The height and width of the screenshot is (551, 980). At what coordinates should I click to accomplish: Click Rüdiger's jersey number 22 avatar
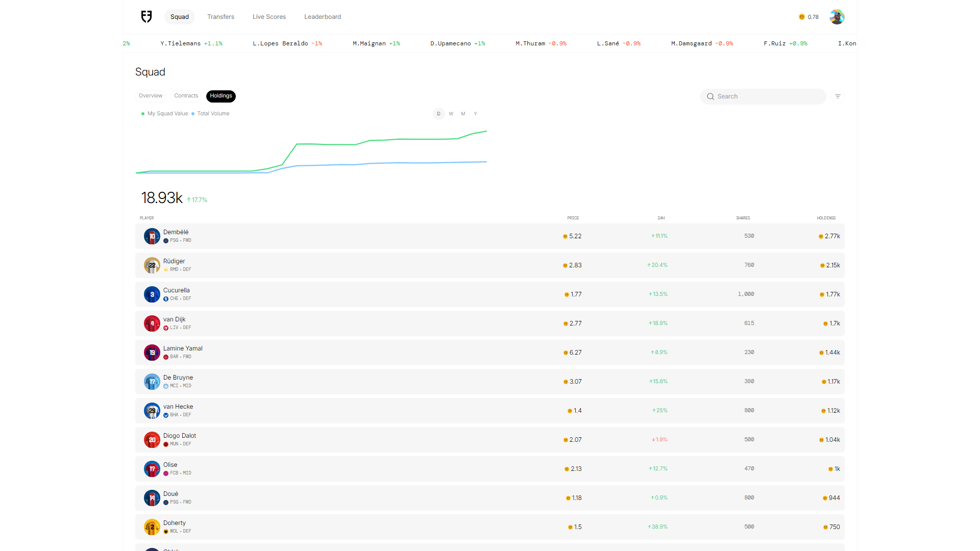click(x=152, y=265)
